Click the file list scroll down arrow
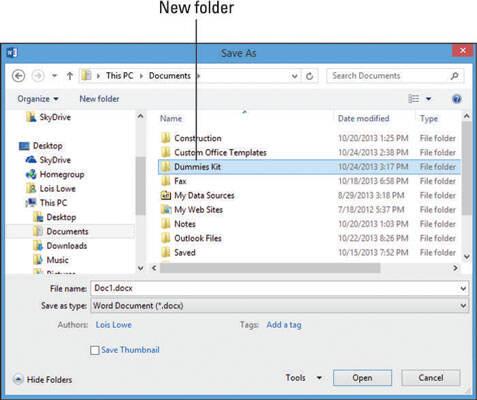Screen dimensions: 477x400 click(467, 257)
